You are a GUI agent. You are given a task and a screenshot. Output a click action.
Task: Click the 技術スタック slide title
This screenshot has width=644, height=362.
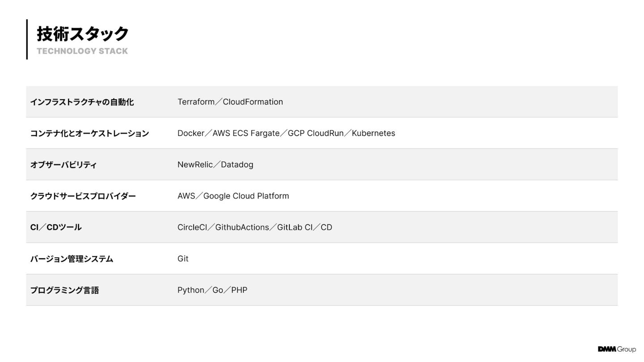pos(83,34)
